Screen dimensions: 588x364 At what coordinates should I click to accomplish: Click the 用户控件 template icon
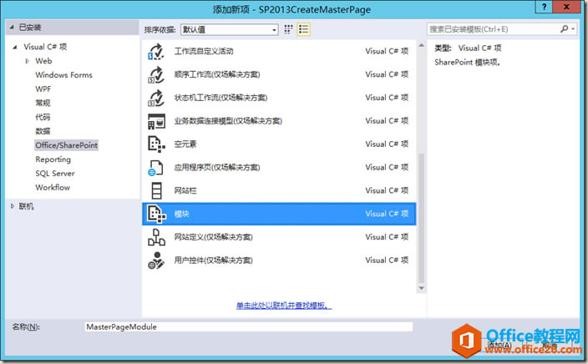(156, 260)
